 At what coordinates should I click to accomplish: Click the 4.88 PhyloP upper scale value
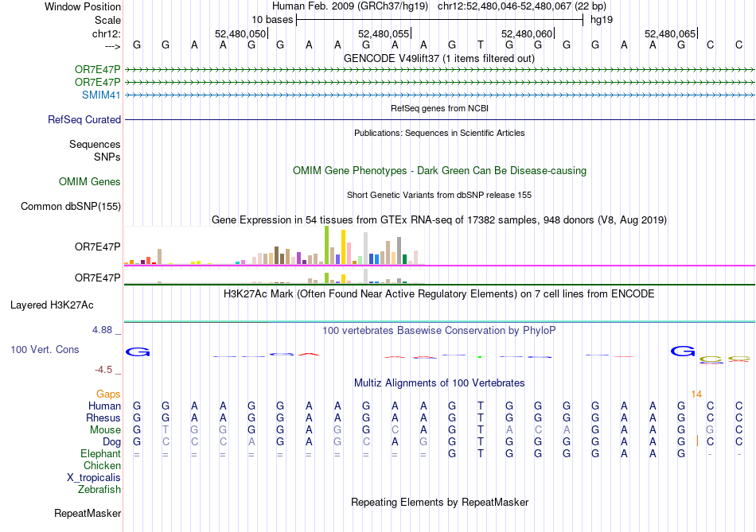coord(102,330)
